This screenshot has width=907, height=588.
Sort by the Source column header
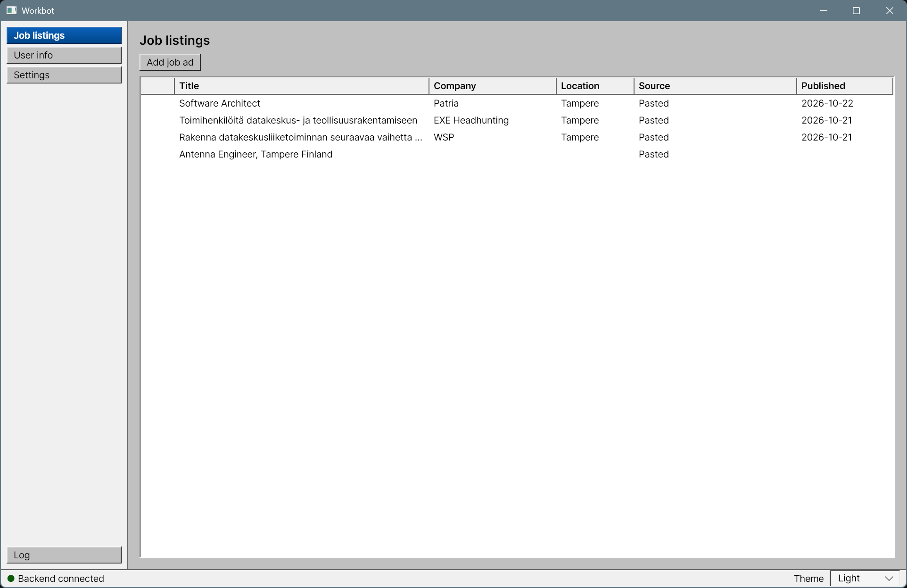click(715, 86)
